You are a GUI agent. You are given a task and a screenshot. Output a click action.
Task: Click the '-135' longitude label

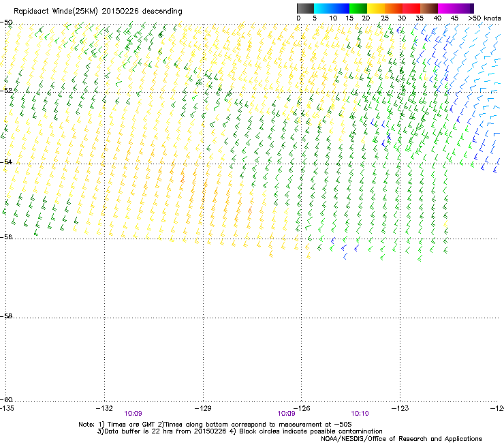[7, 408]
